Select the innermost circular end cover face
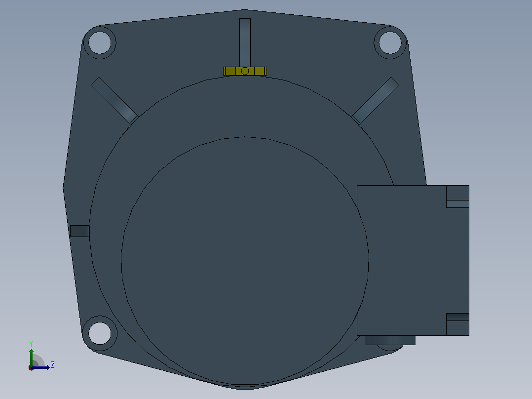The image size is (532, 399). coord(245,261)
